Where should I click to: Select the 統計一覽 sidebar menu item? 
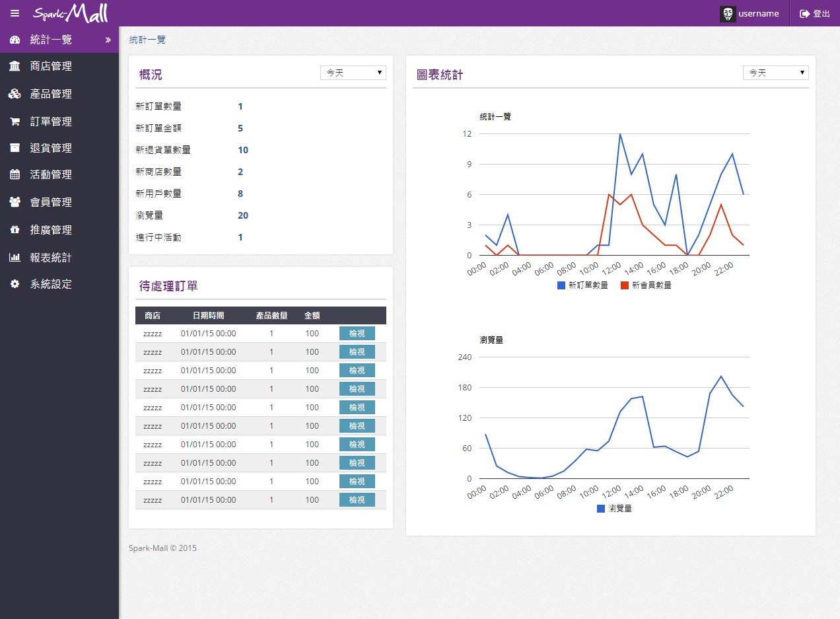click(x=51, y=40)
